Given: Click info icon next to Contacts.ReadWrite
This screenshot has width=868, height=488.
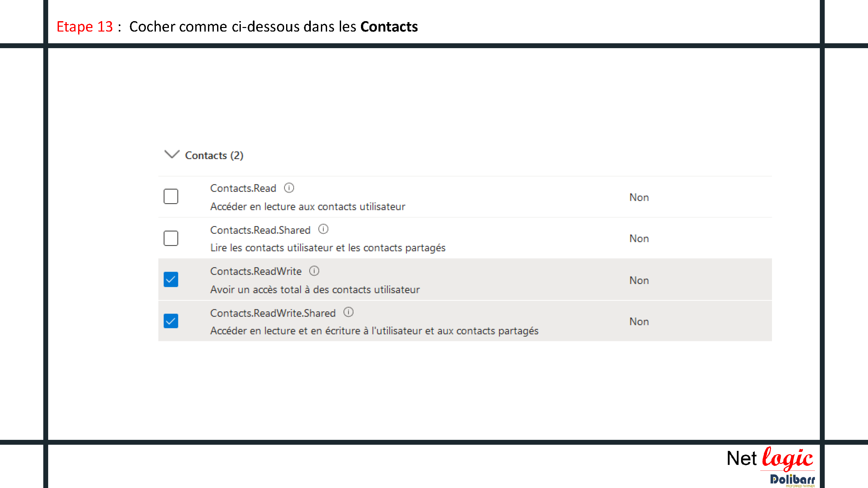Looking at the screenshot, I should coord(314,271).
